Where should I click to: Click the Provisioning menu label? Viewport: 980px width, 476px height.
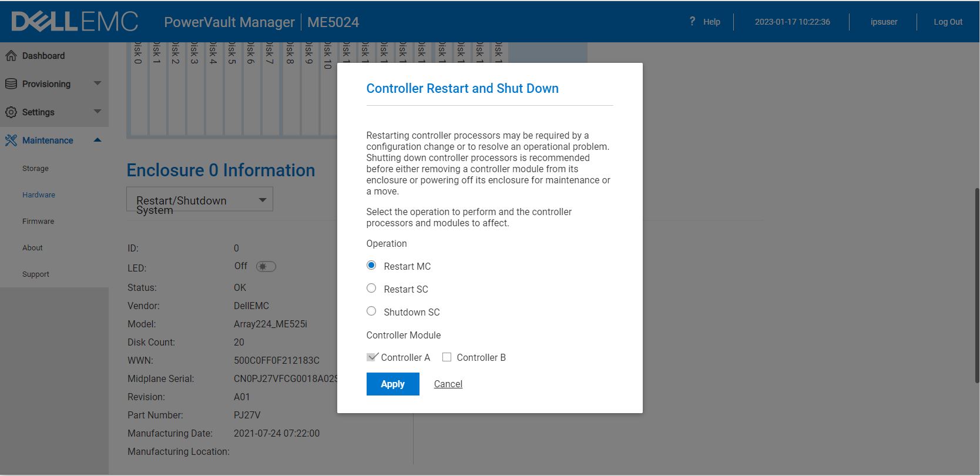tap(46, 84)
